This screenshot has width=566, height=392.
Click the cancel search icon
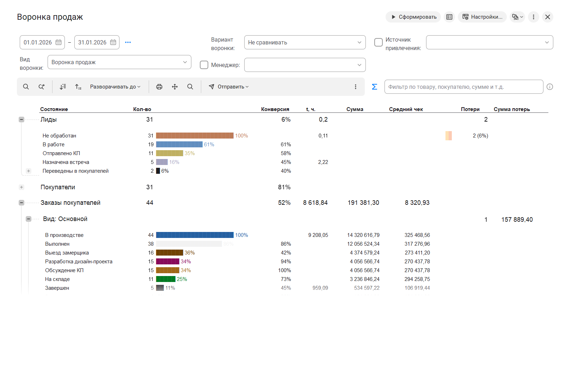[42, 87]
